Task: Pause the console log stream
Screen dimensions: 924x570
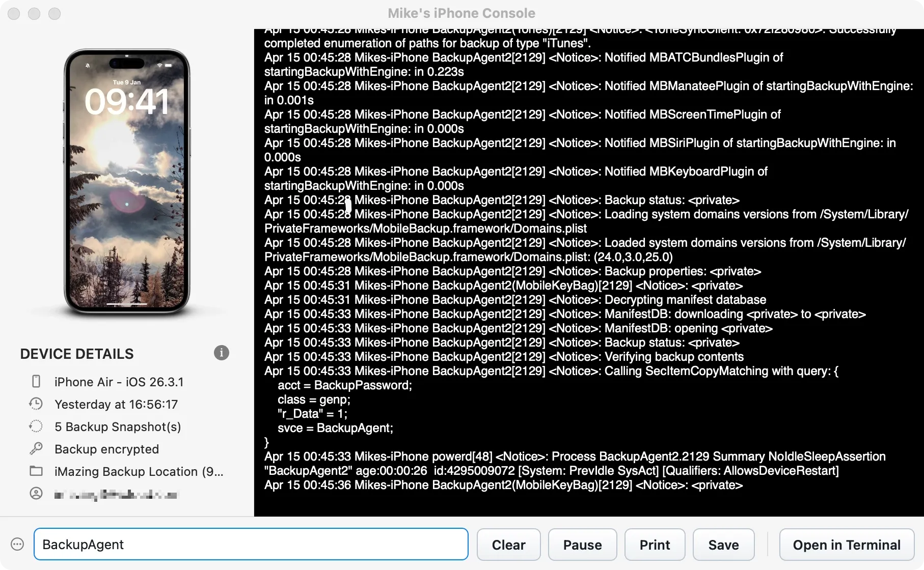Action: coord(582,544)
